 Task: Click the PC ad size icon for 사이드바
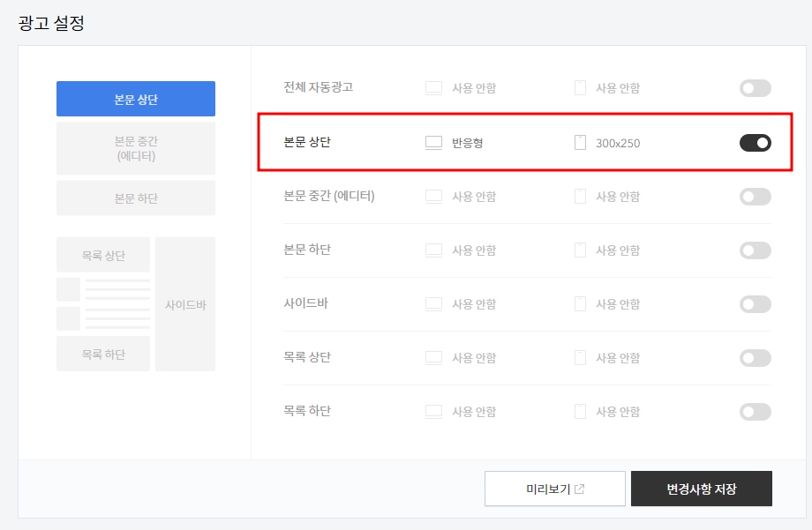tap(433, 303)
